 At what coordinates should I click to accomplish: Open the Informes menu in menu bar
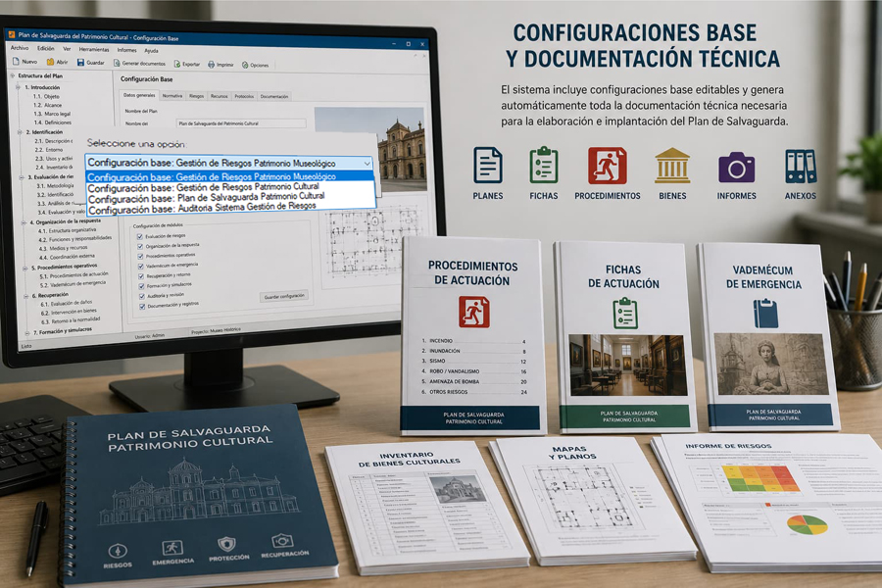[x=127, y=50]
